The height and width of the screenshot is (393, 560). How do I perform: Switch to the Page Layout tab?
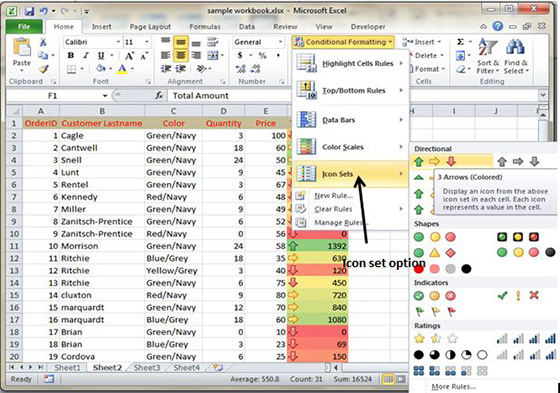click(150, 26)
